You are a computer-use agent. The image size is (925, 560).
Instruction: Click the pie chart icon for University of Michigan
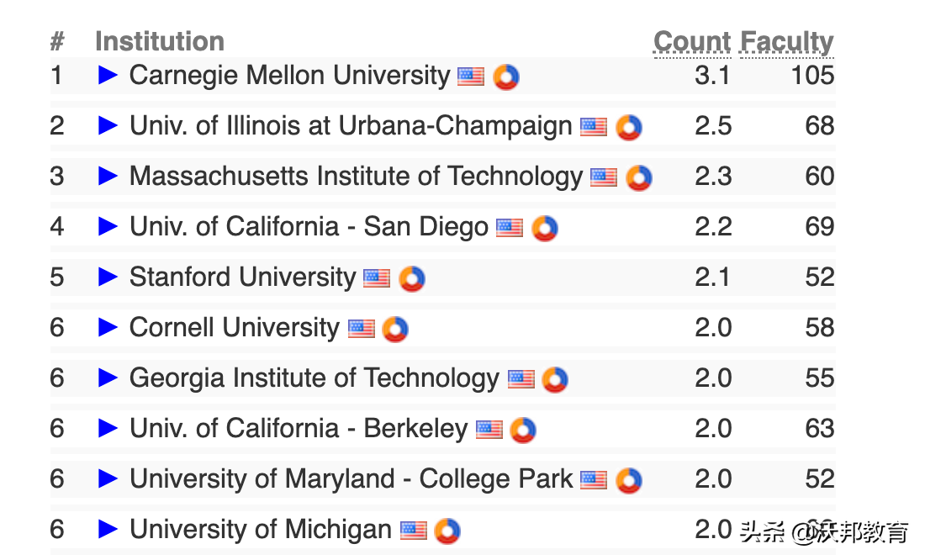447,531
